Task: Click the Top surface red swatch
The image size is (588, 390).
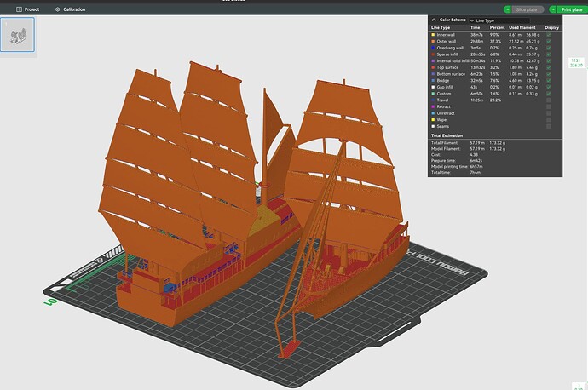Action: 433,67
